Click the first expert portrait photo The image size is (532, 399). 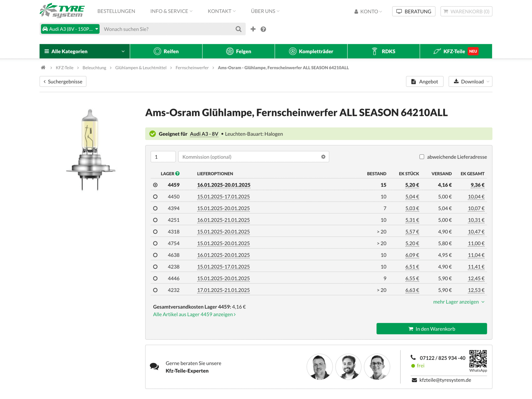click(320, 367)
